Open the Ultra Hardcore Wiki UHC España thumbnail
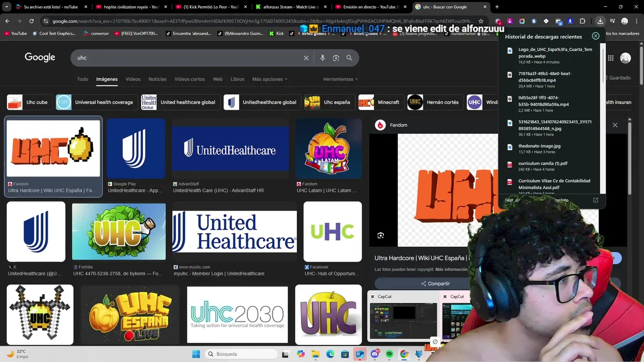Screen dimensions: 644x362 pos(53,148)
